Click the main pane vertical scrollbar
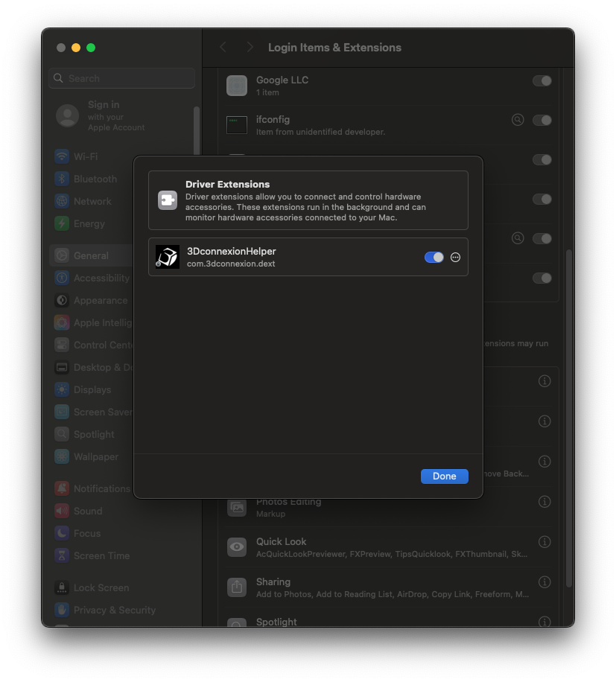This screenshot has width=616, height=682. pos(570,417)
